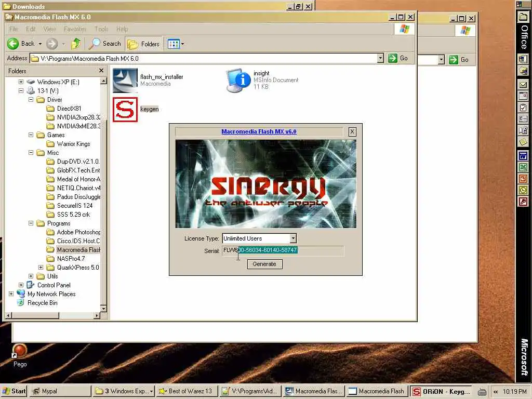This screenshot has height=399, width=532.
Task: Switch to Best of Warez 13 taskbar item
Action: coord(187,391)
